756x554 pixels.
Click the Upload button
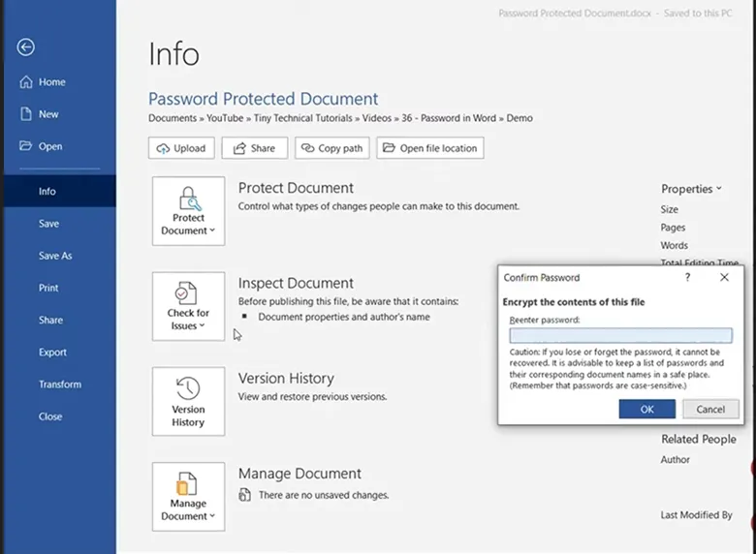click(x=181, y=148)
